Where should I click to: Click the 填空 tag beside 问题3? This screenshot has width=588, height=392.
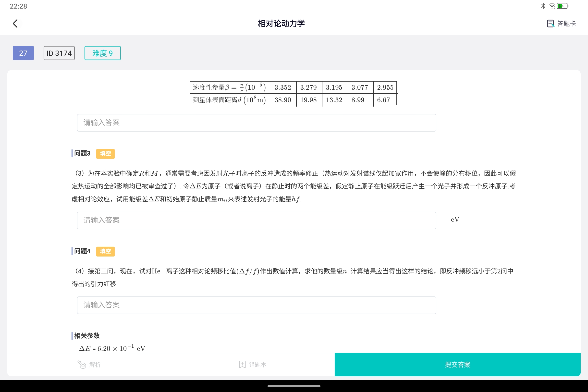pyautogui.click(x=105, y=154)
